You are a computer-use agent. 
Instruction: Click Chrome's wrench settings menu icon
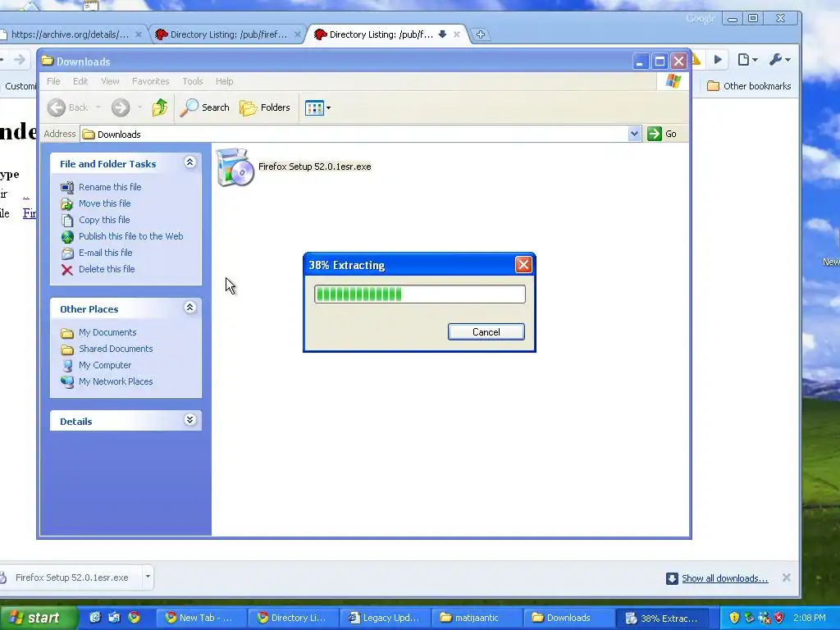click(x=779, y=59)
